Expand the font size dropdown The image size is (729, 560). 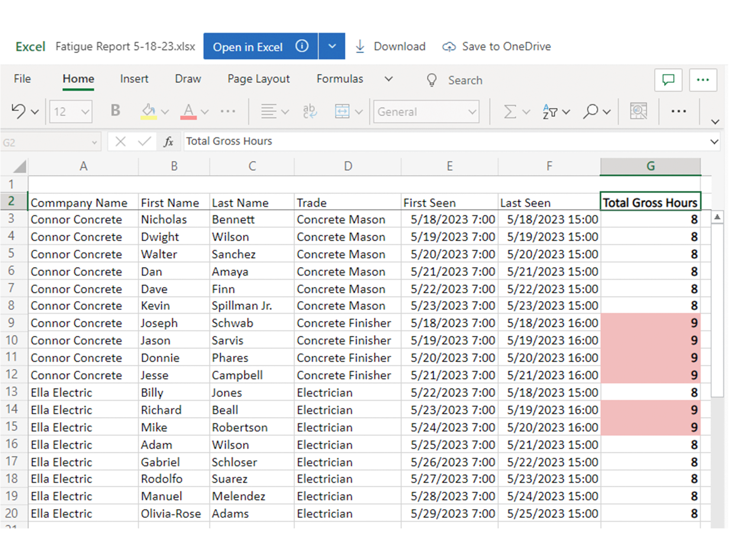coord(85,112)
